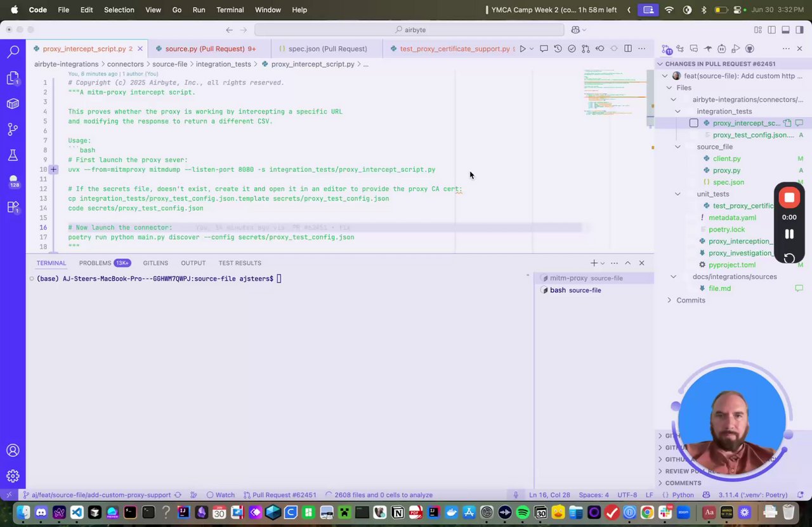This screenshot has width=812, height=527.
Task: Click the airbyte command center search field
Action: pos(409,30)
